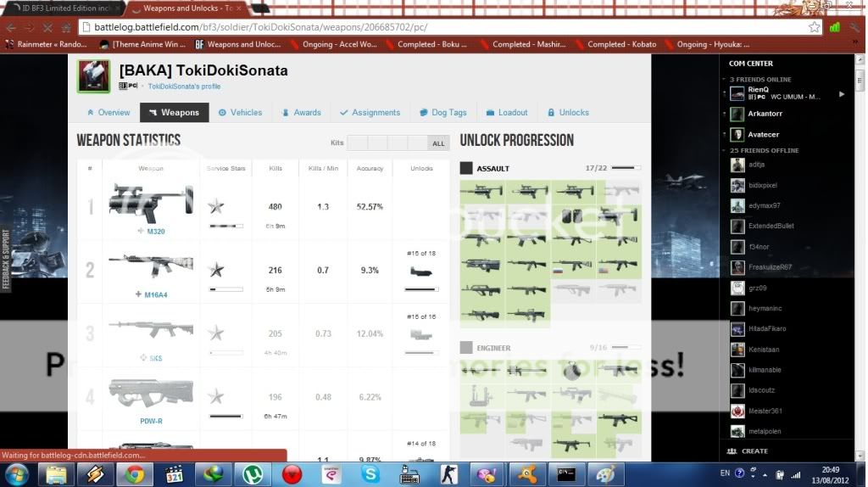Click the Assault 17/22 progress bar
This screenshot has width=868, height=487.
[x=626, y=168]
